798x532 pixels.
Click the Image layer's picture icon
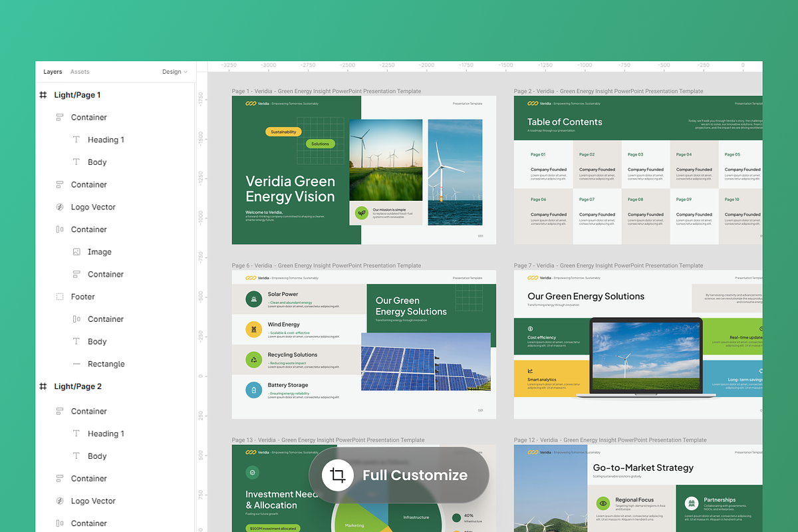(x=76, y=252)
